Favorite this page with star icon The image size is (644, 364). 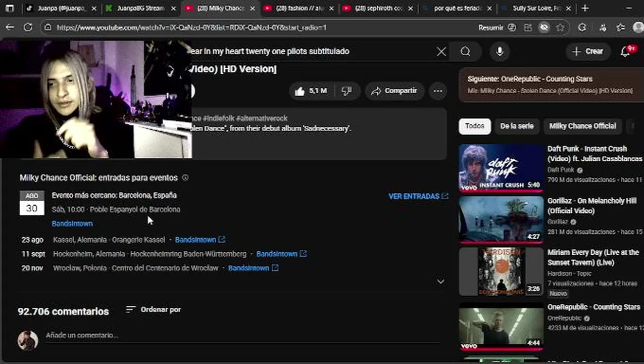click(560, 27)
